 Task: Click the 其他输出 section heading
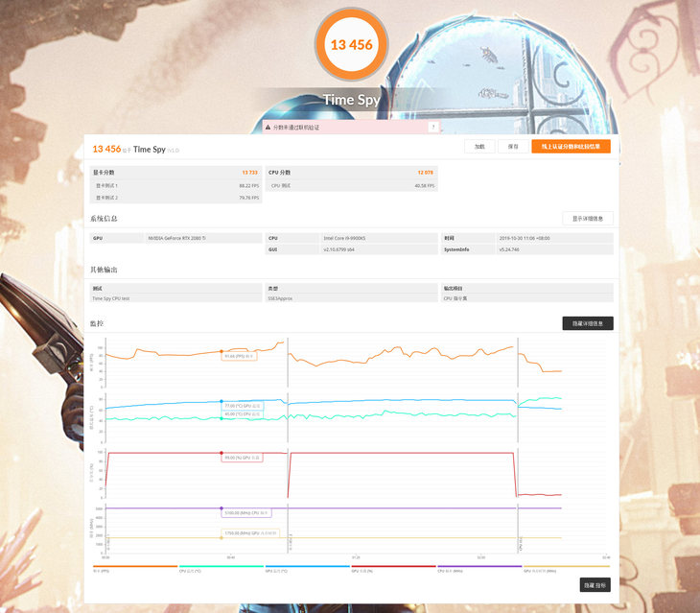pos(104,270)
